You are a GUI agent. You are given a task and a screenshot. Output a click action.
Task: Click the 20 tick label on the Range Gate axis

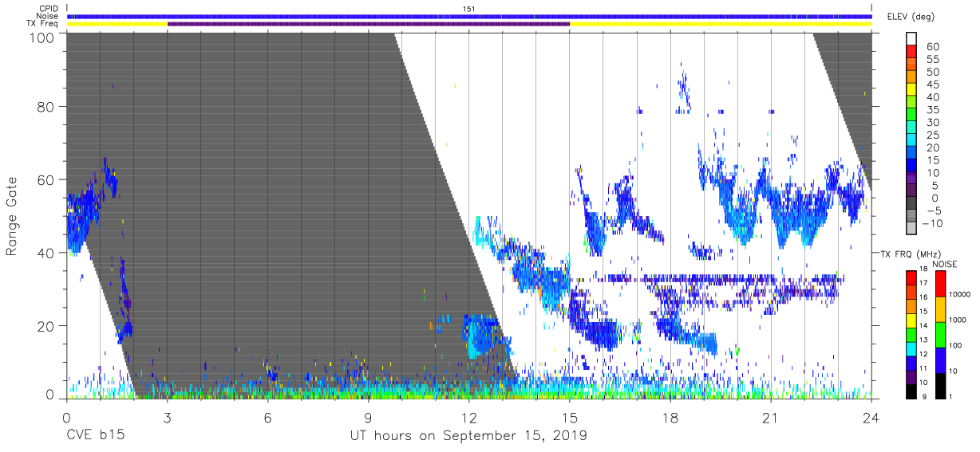pos(46,326)
